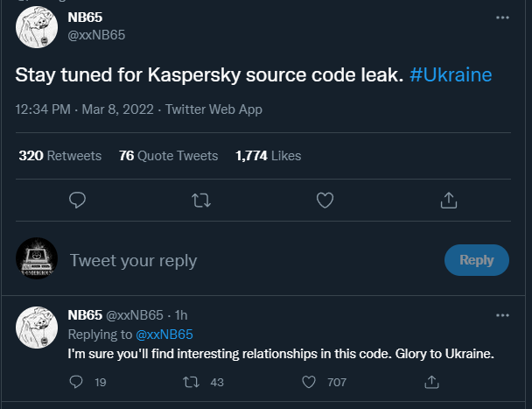This screenshot has width=532, height=409.
Task: View the 1,774 Likes list
Action: point(268,156)
